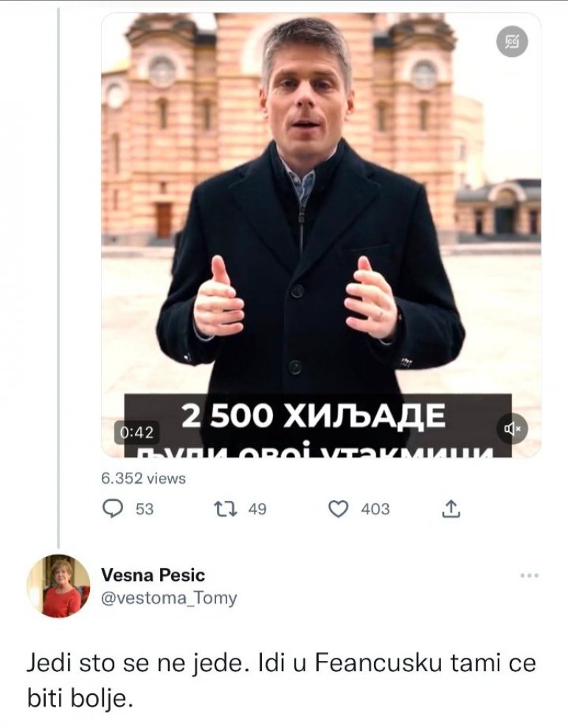The width and height of the screenshot is (568, 728).
Task: Open the share upload icon
Action: [x=451, y=508]
